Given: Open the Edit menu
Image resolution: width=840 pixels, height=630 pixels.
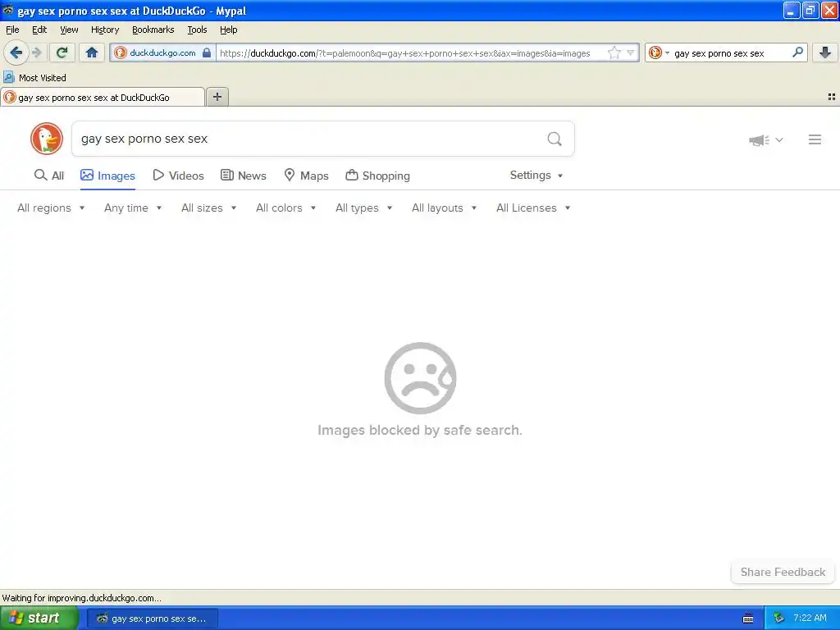Looking at the screenshot, I should click(39, 30).
